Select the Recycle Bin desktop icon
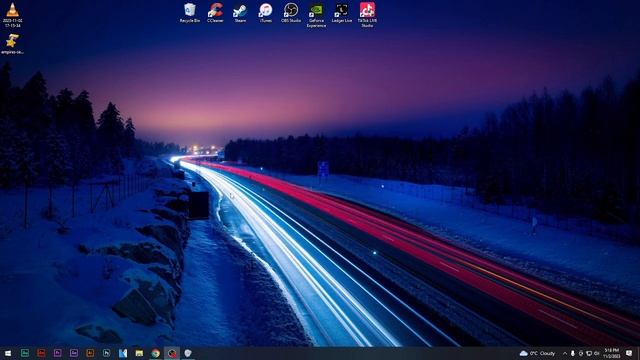Viewport: 640px width, 360px height. (x=190, y=13)
